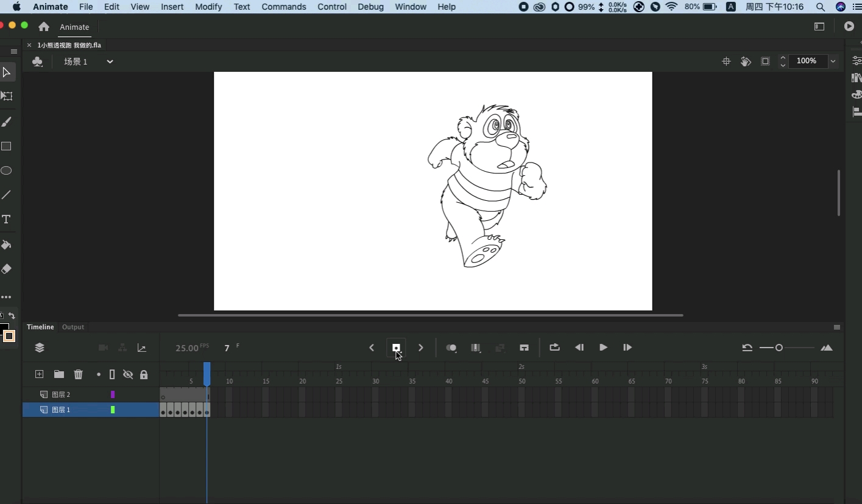
Task: Click the Animate home icon
Action: 44,27
